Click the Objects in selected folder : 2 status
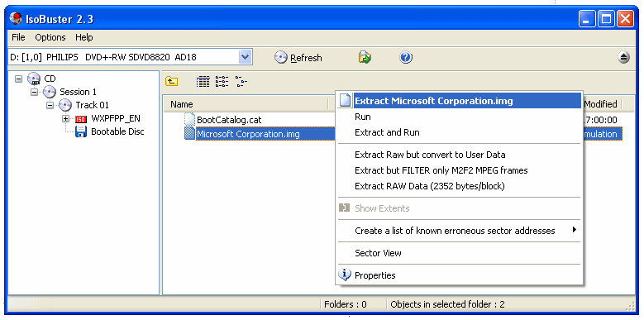This screenshot has height=320, width=644. tap(448, 304)
